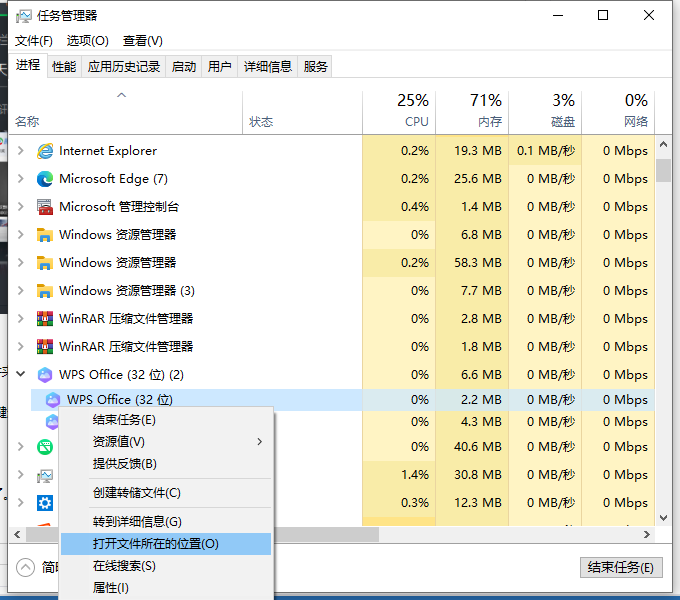Click the horizontal scrollbar right arrow
This screenshot has width=680, height=600.
click(x=647, y=535)
